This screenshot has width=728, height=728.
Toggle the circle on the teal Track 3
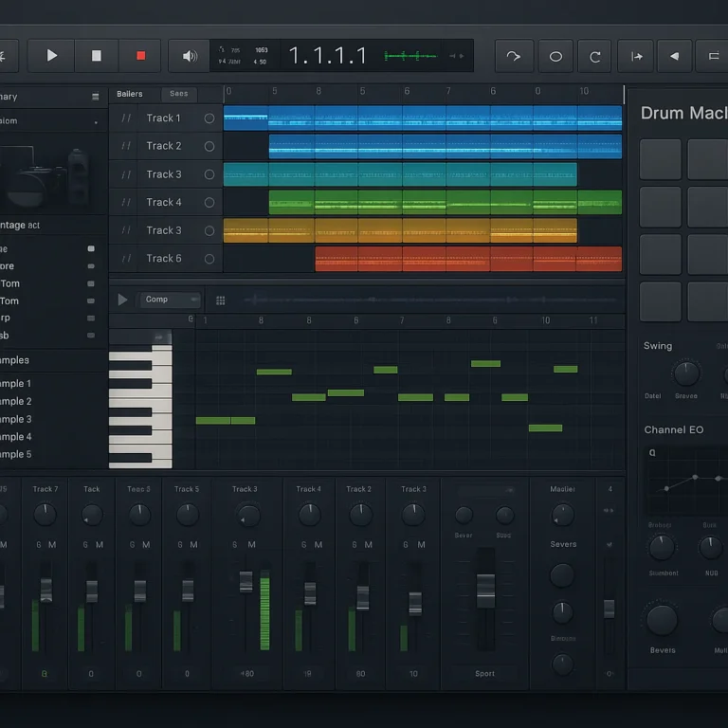point(209,174)
